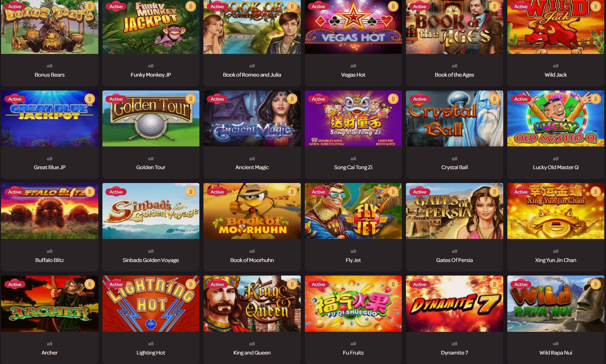Select the Xing Yun Jin Chan title
This screenshot has height=364, width=606.
tap(555, 260)
